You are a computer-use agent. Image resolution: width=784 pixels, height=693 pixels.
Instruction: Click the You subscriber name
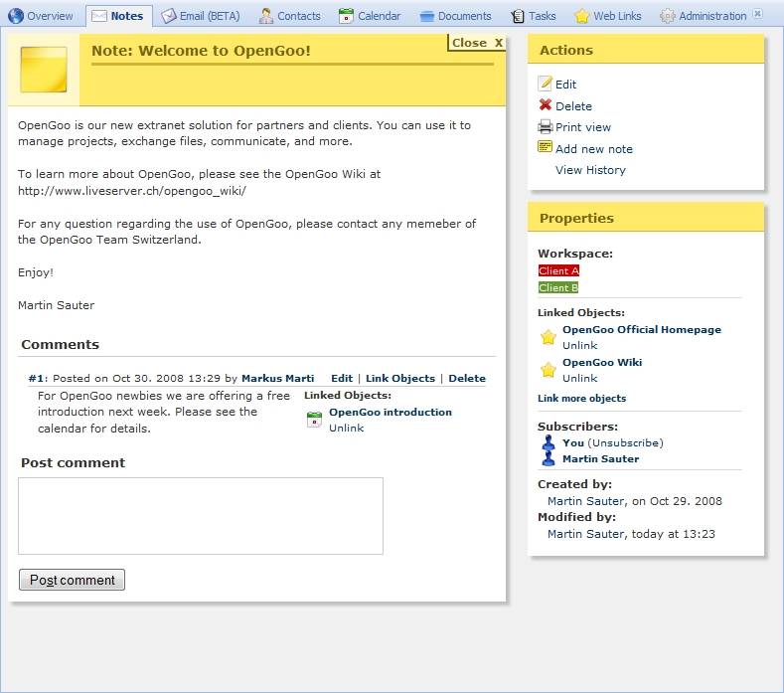(x=573, y=442)
